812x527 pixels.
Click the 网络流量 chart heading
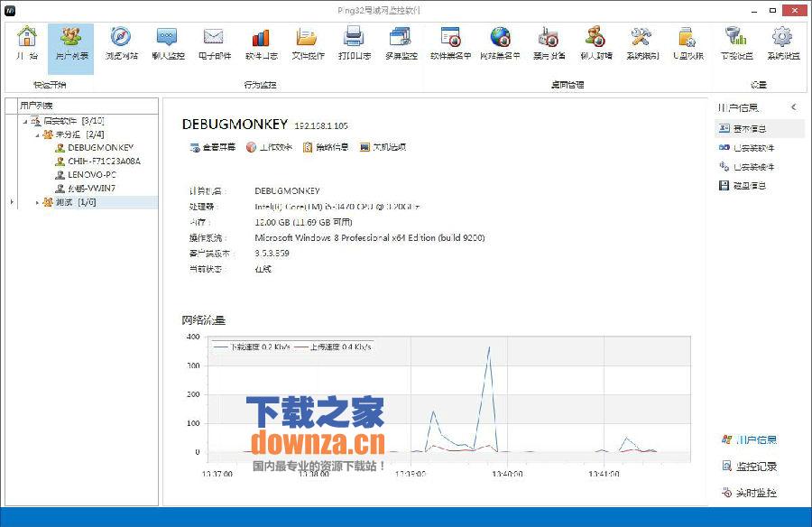pos(204,319)
